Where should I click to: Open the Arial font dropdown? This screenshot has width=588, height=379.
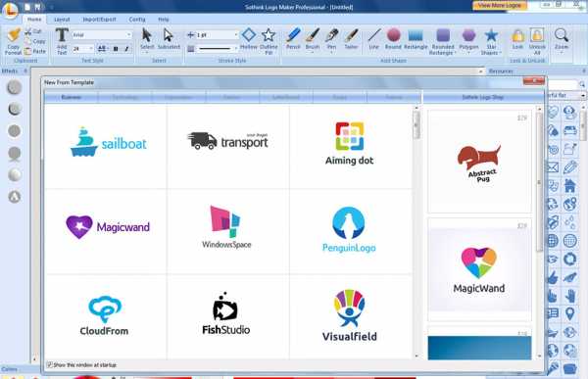[102, 35]
